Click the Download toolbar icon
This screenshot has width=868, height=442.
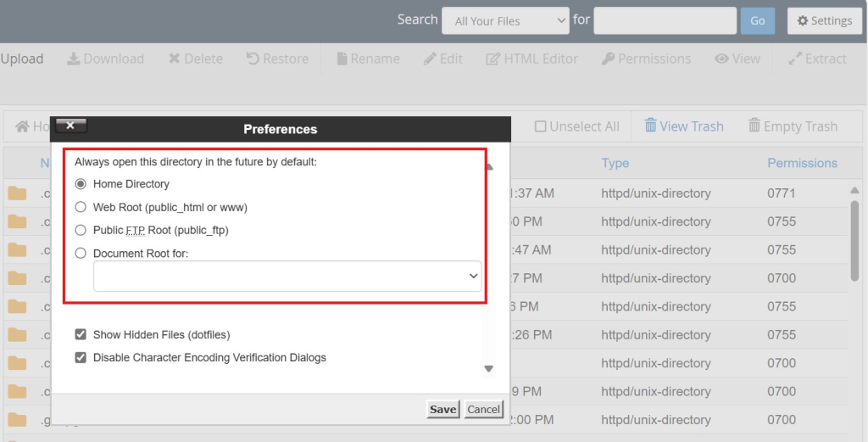75,59
